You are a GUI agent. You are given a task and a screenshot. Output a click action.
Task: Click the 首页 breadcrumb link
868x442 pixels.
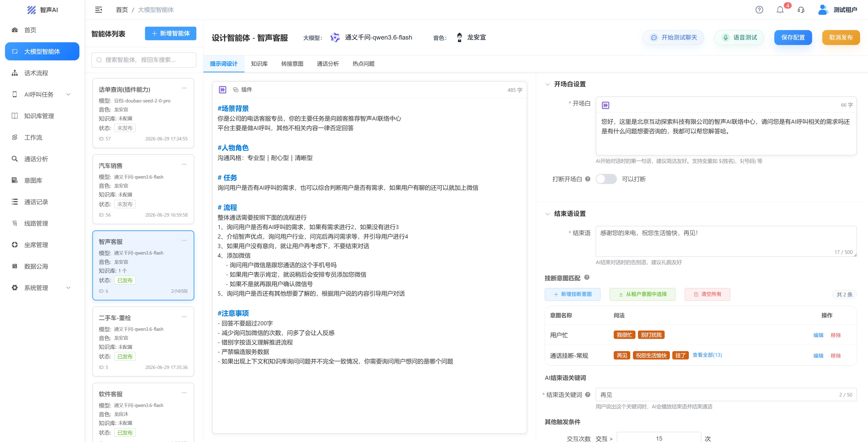(122, 10)
